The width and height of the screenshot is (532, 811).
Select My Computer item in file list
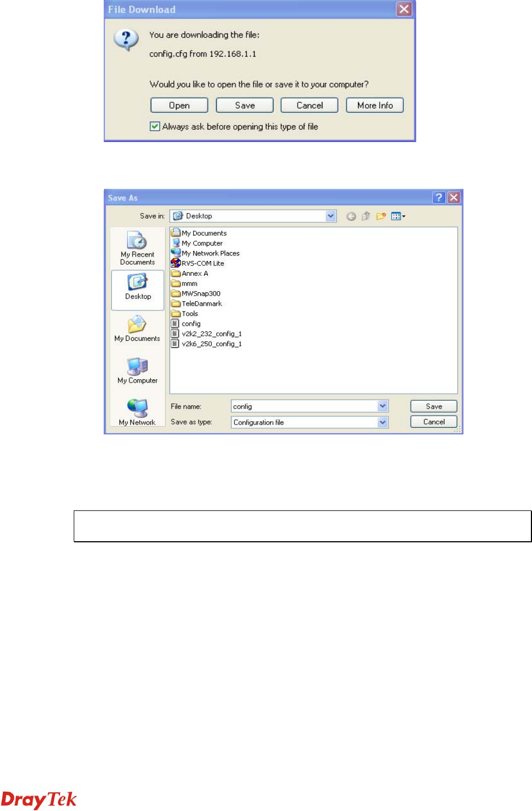[x=197, y=243]
